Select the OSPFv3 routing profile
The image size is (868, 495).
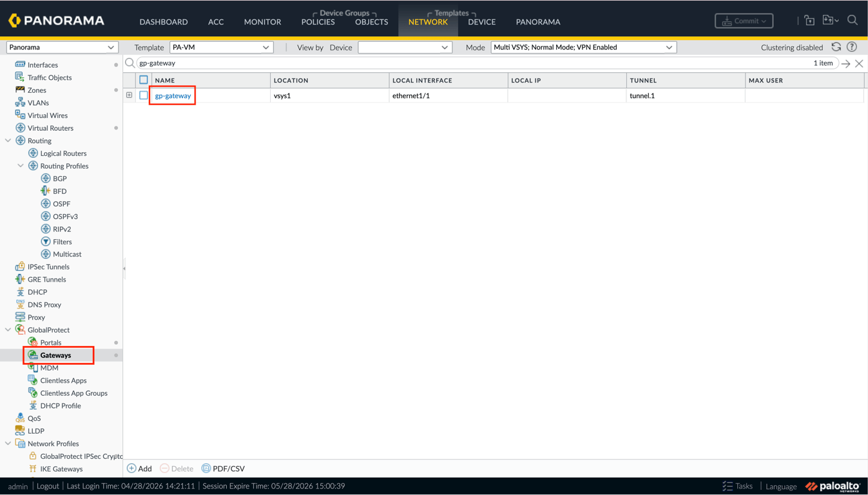[65, 217]
